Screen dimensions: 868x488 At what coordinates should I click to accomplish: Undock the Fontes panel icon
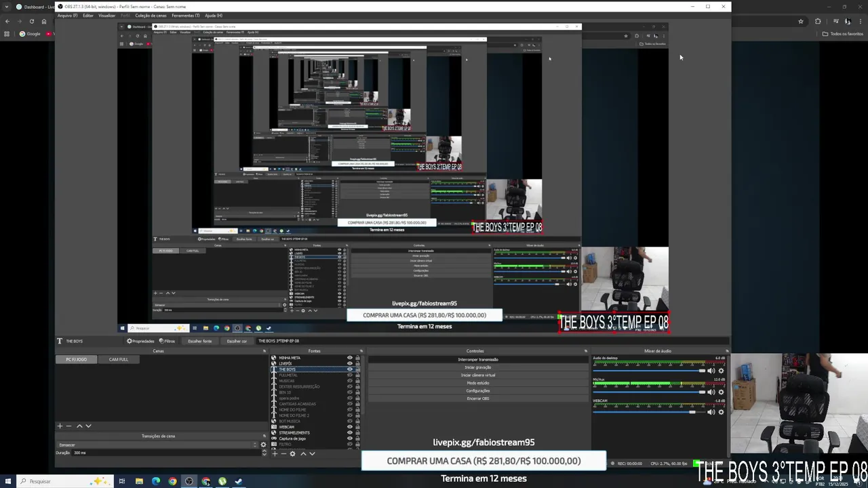click(x=361, y=351)
